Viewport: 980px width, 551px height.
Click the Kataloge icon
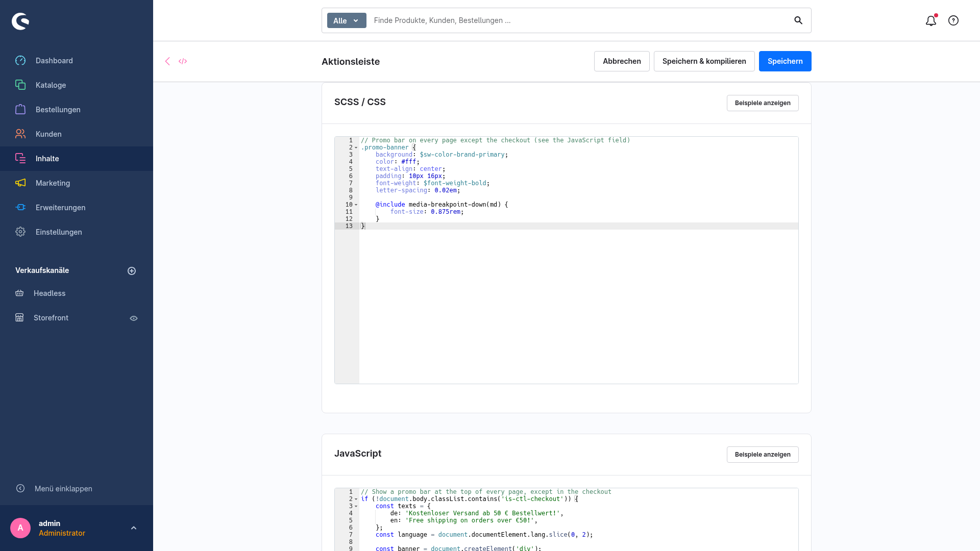pos(20,85)
